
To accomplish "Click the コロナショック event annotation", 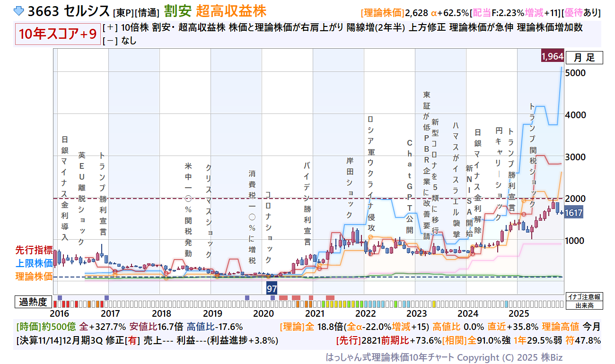I will click(268, 227).
